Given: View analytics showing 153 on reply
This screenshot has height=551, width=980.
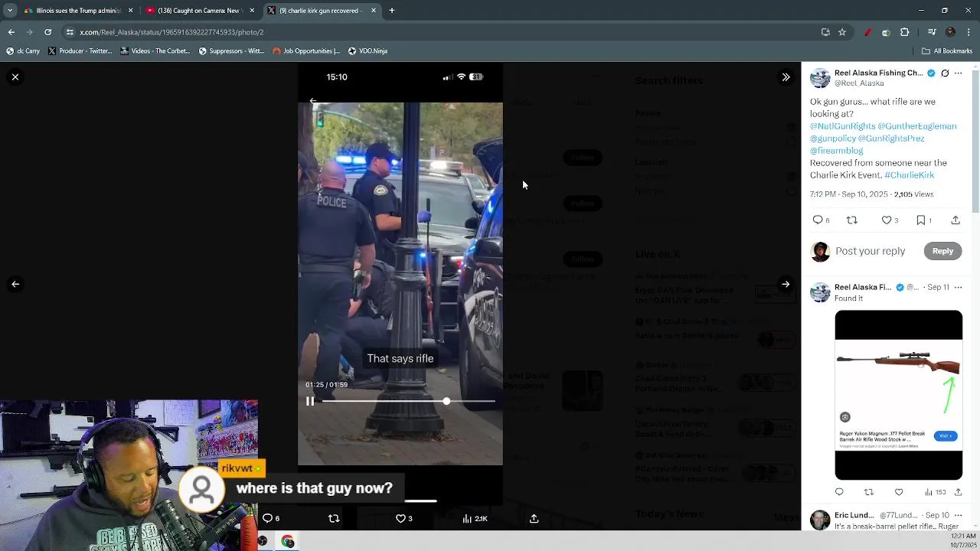Looking at the screenshot, I should (935, 492).
